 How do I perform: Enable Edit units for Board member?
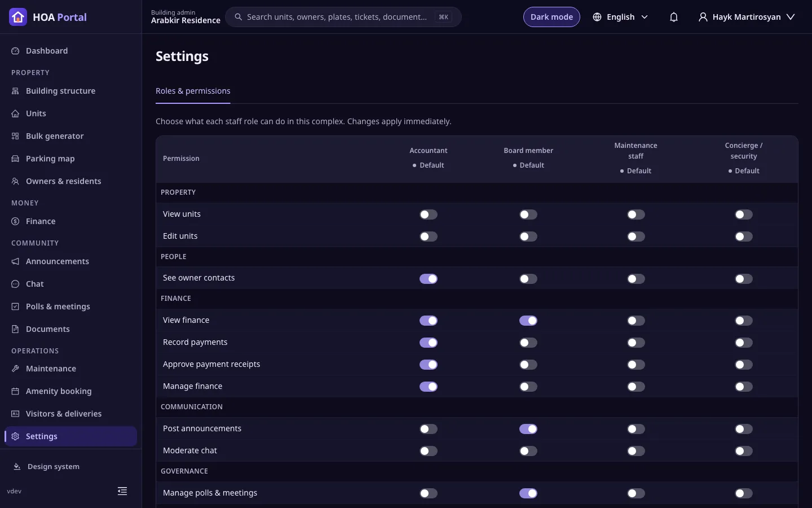point(528,237)
